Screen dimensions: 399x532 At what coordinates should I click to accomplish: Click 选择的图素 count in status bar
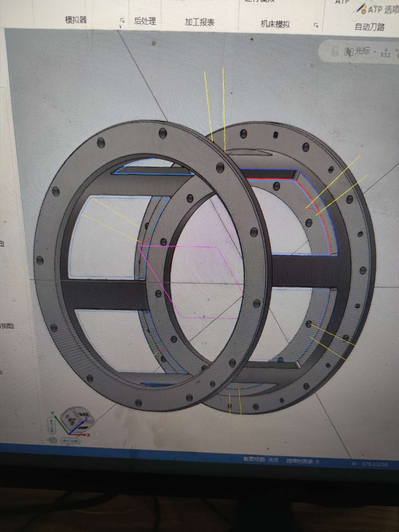tap(302, 461)
